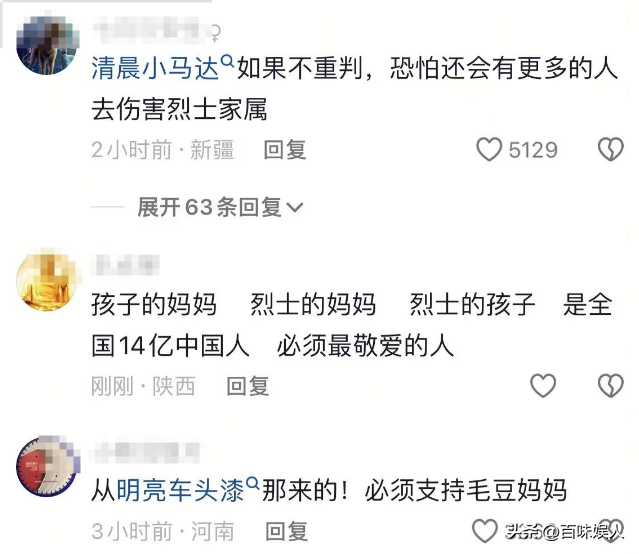
Task: Dislike the comment from 新疆
Action: 610,149
